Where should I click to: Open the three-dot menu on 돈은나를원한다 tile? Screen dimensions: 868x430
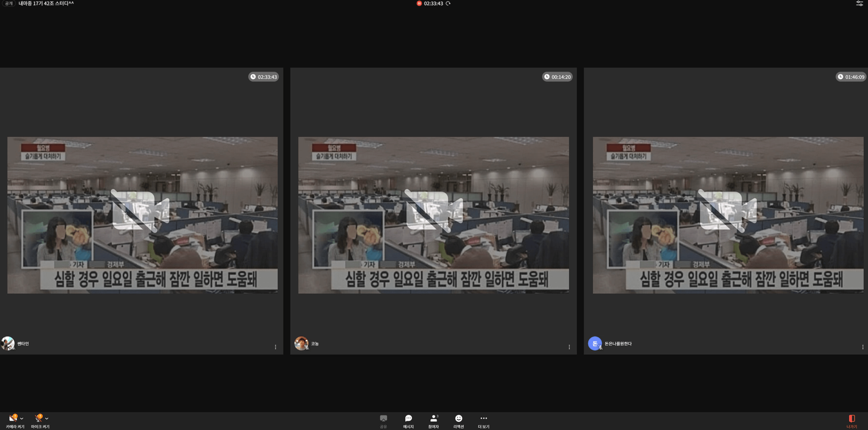(x=863, y=347)
